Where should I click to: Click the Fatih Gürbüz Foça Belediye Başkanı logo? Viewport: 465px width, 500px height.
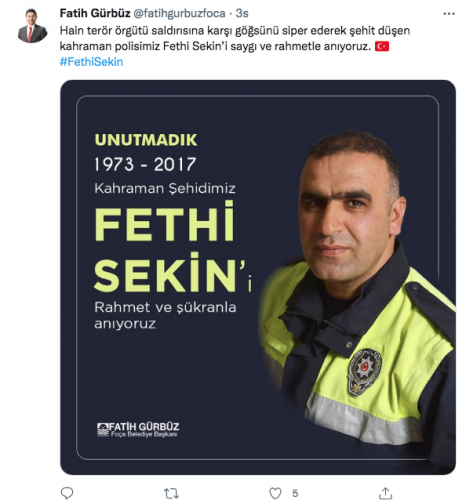click(x=138, y=430)
